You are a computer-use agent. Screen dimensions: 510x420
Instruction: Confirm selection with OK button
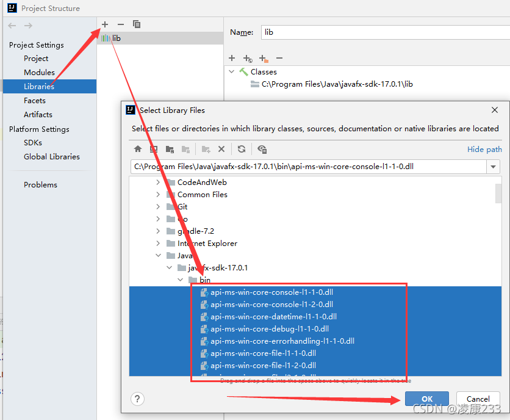coord(427,399)
